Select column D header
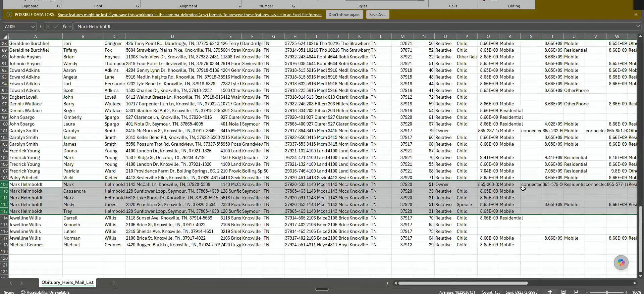 (x=172, y=36)
